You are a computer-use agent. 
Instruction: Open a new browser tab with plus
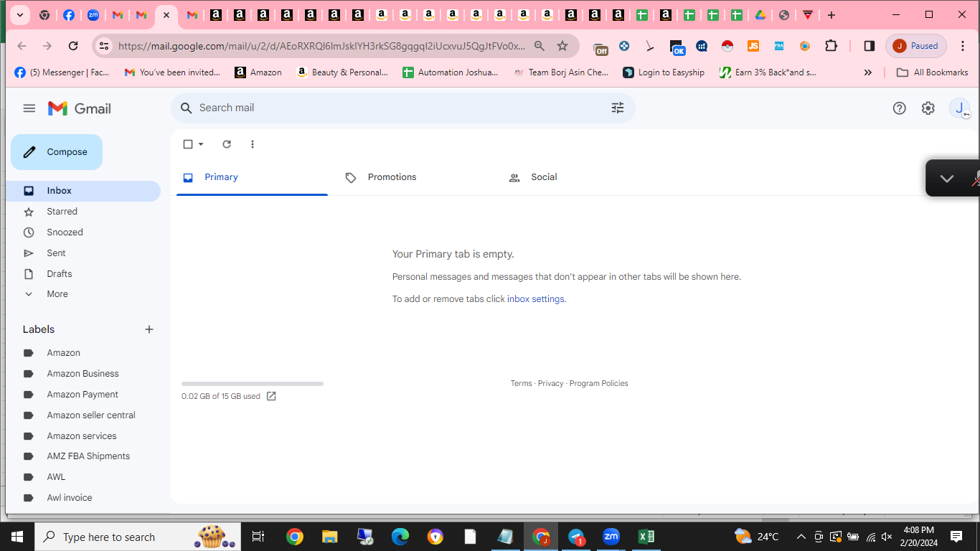coord(831,15)
